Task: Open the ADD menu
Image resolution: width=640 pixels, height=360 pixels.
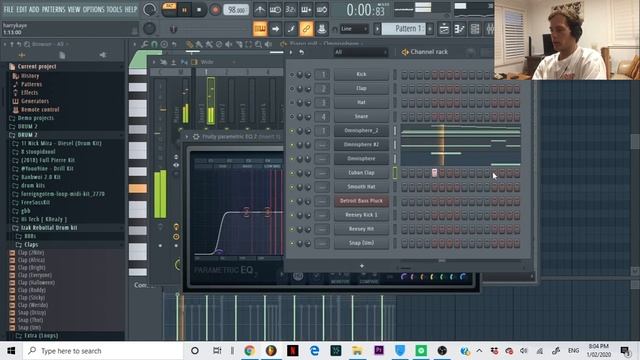Action: click(34, 9)
